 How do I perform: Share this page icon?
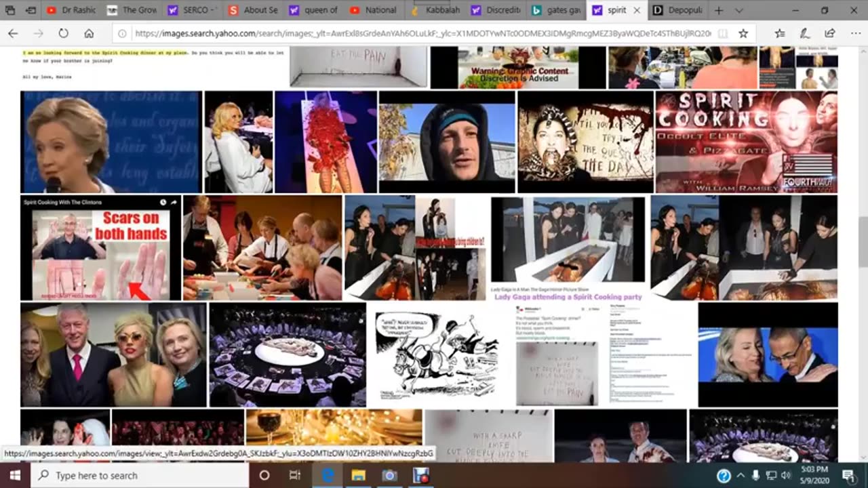[x=829, y=33]
